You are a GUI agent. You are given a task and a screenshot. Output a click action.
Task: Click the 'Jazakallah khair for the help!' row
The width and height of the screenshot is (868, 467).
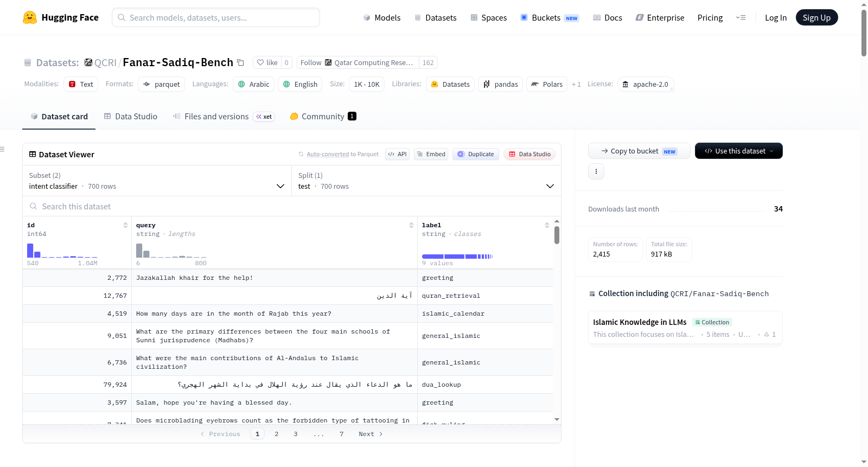click(288, 278)
